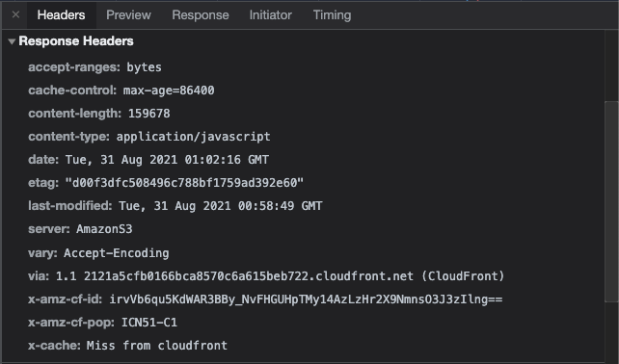Click the Response Headers section title

(76, 41)
